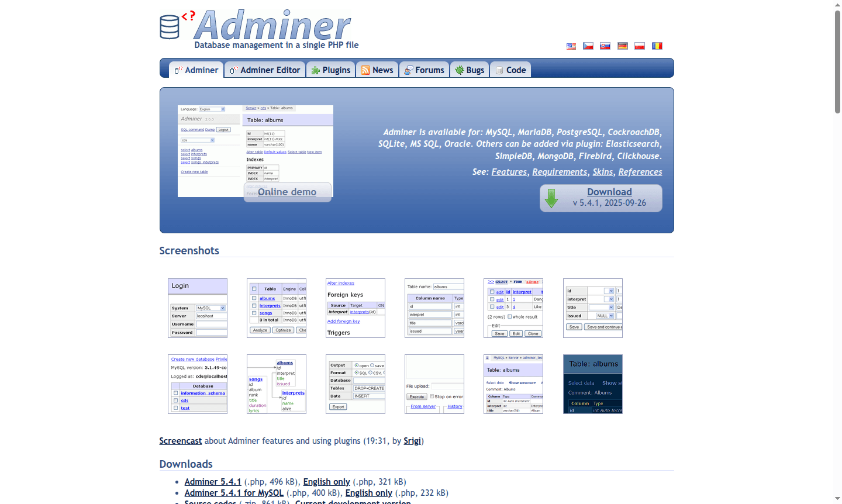Click the plugin icon on the Plugins tab

point(315,70)
